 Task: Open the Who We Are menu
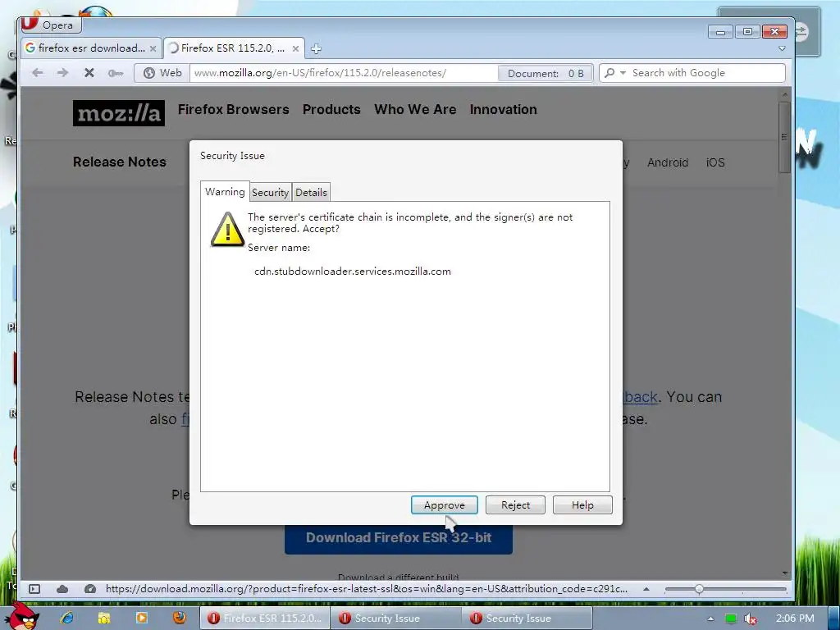[415, 109]
